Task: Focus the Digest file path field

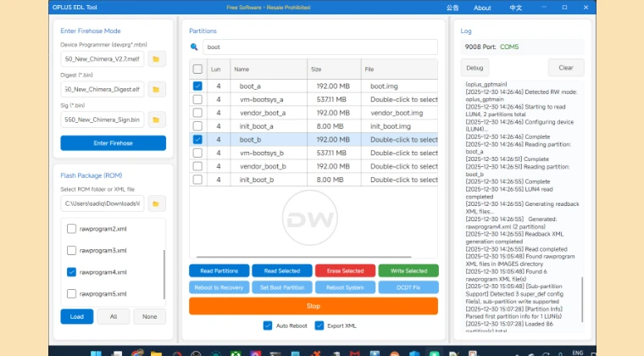Action: tap(103, 90)
